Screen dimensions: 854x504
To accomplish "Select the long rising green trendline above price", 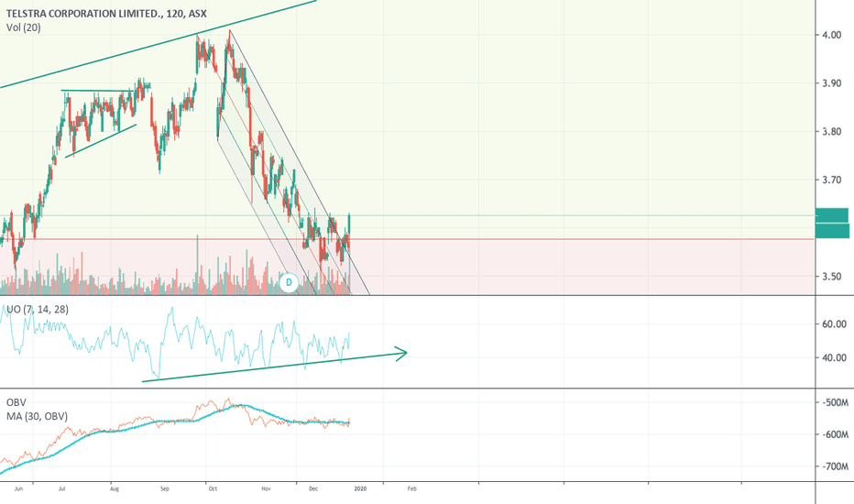I will click(x=158, y=45).
